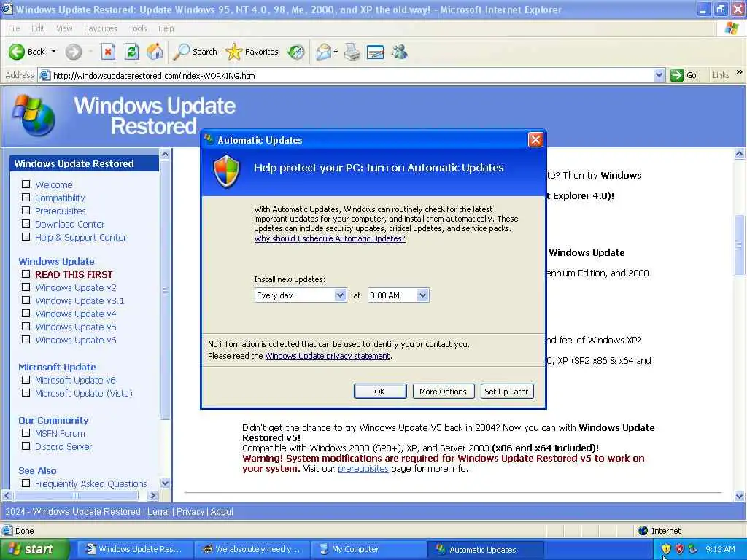Open the Privacy footer link
747x560 pixels.
click(x=190, y=512)
